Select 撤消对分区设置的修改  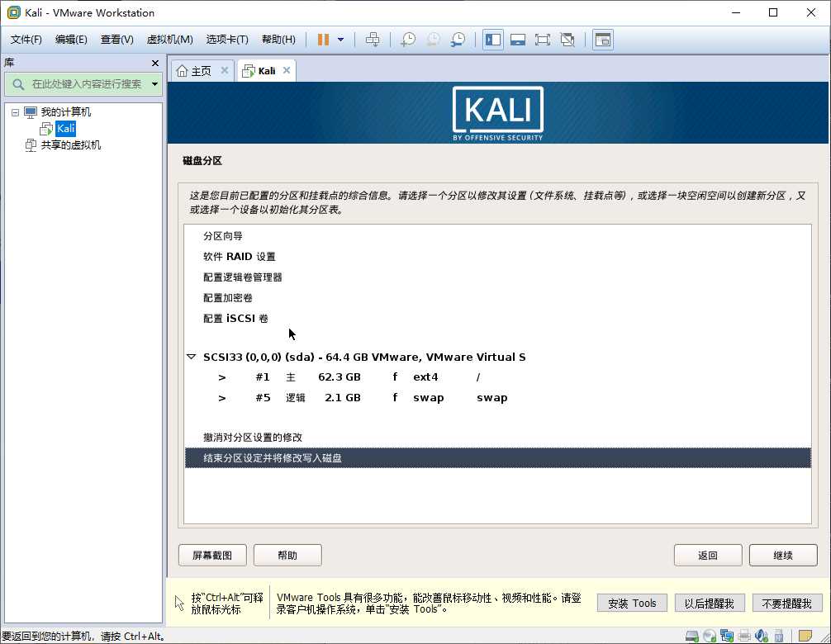[497, 438]
